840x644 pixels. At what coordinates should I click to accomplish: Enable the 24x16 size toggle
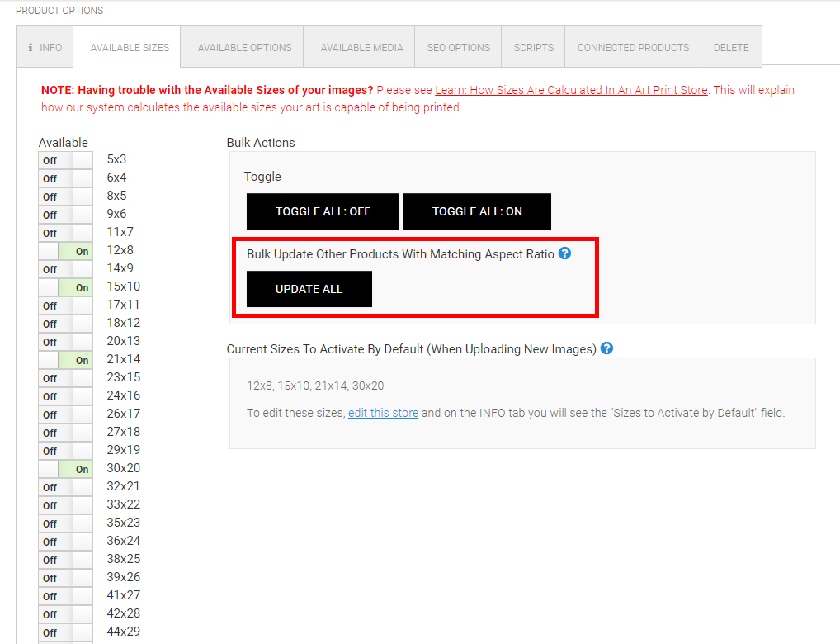coord(66,396)
